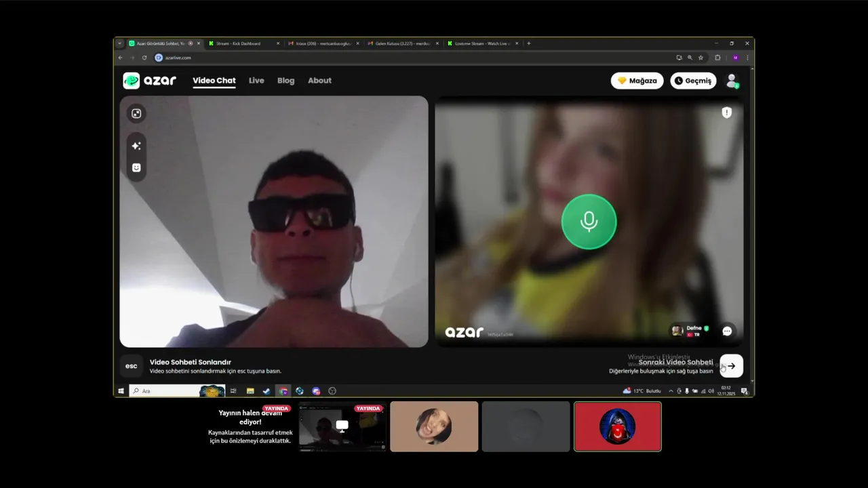Viewport: 868px width, 488px height.
Task: Open Steam from taskbar
Action: coord(267,391)
